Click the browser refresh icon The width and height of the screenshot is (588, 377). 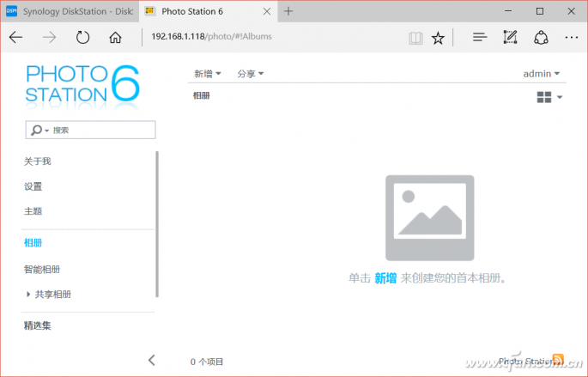(x=83, y=38)
